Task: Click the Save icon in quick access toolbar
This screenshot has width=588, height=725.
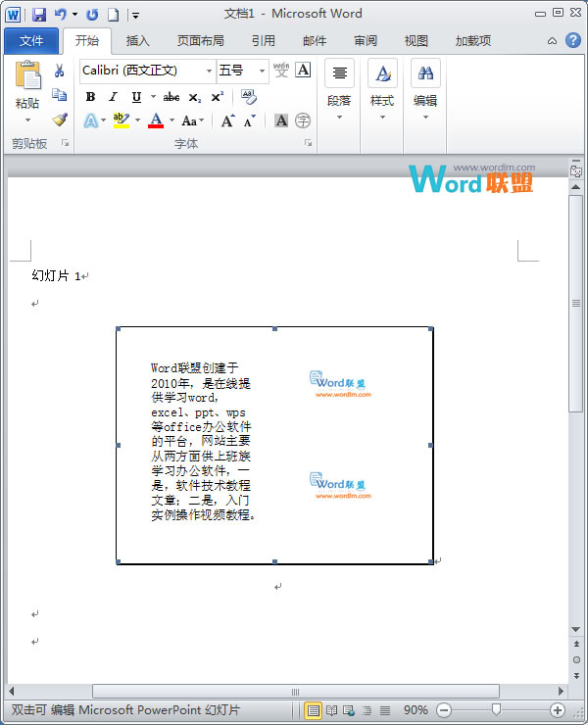Action: click(39, 15)
